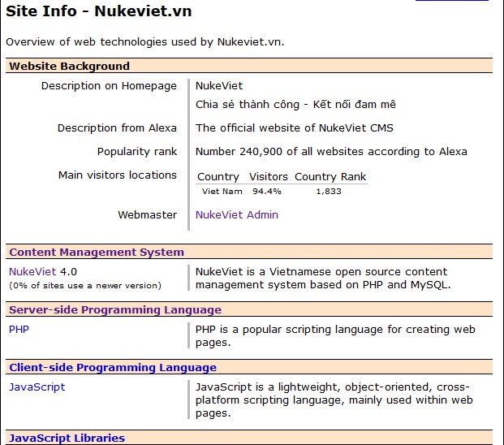Click the Description on Homepage label
This screenshot has height=445, width=504.
point(109,86)
